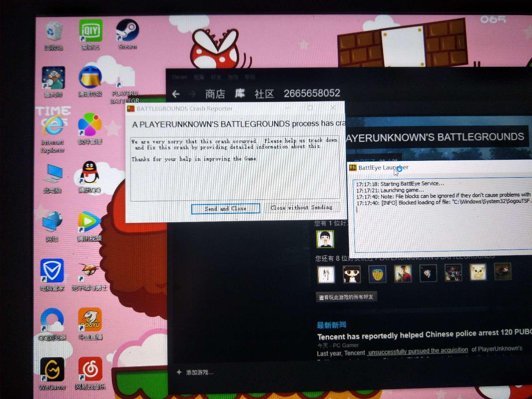The image size is (532, 399).
Task: Go back with Steam's back arrow
Action: coord(176,94)
